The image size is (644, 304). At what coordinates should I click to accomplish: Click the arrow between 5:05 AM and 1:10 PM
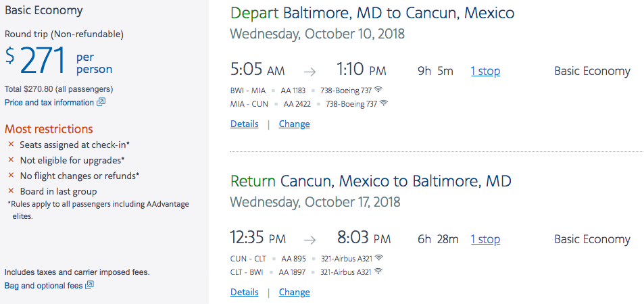pos(309,71)
